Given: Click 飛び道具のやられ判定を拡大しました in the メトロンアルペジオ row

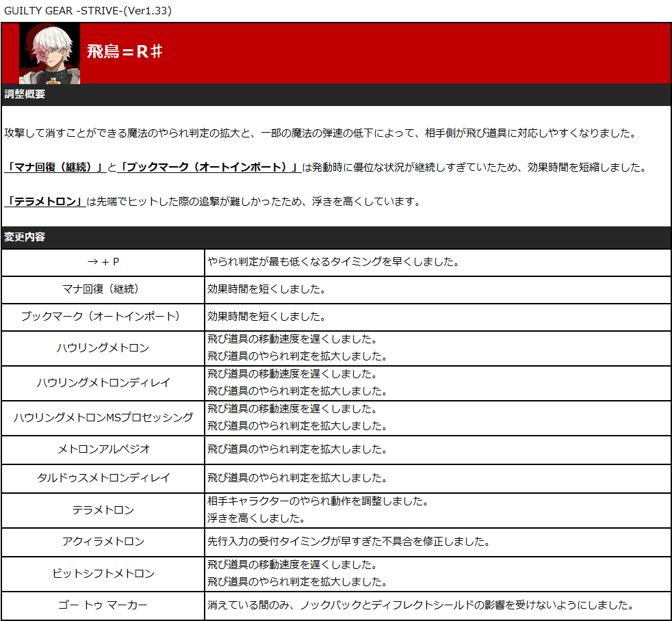Looking at the screenshot, I should coord(298,449).
